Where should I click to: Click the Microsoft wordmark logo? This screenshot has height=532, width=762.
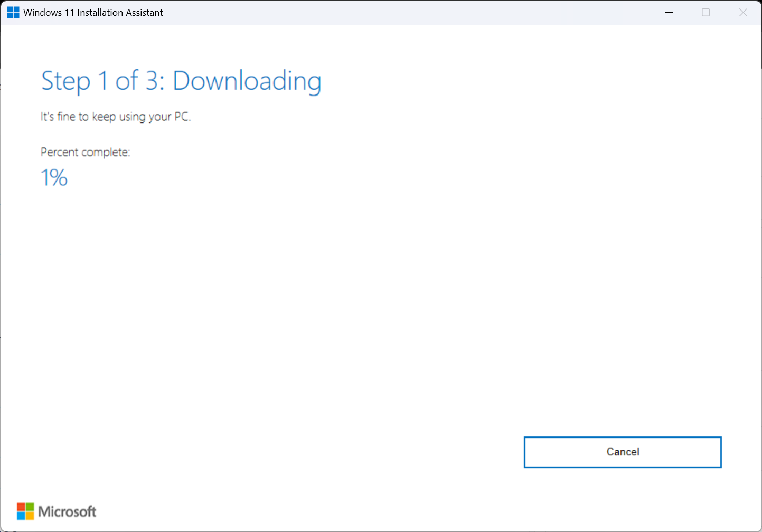point(67,511)
